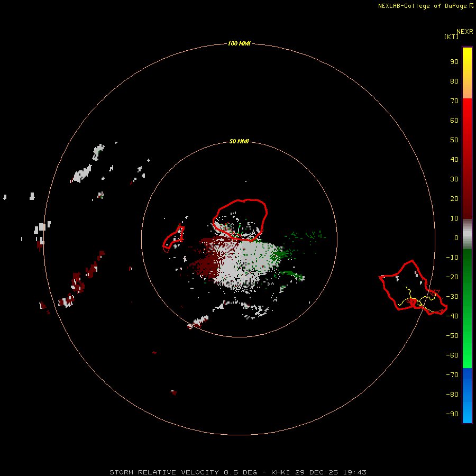Click the 50 value on velocity scale
Image resolution: width=476 pixels, height=476 pixels.
click(454, 140)
